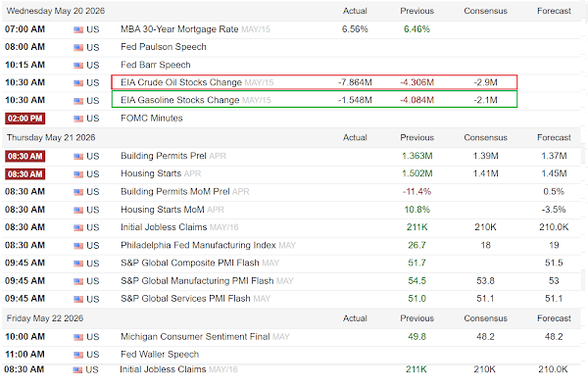Open Building Permits MoM Prel details
588x388 pixels.
(x=175, y=192)
